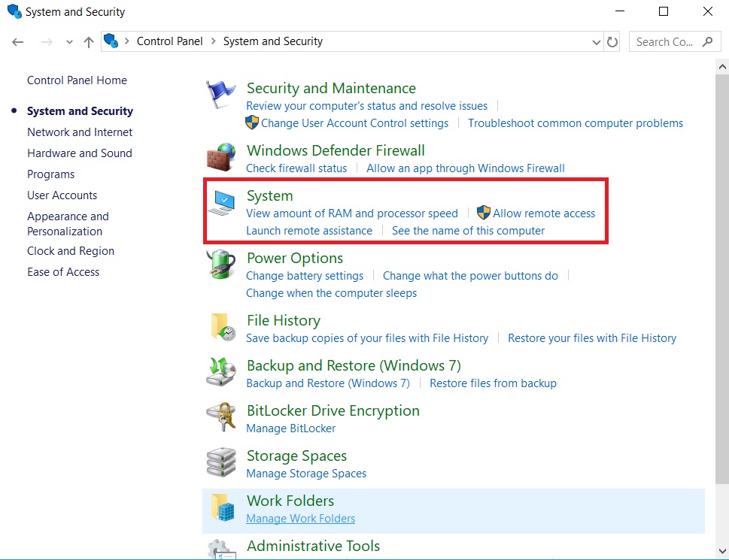Select Control Panel in the breadcrumb
This screenshot has width=729, height=560.
pos(170,41)
